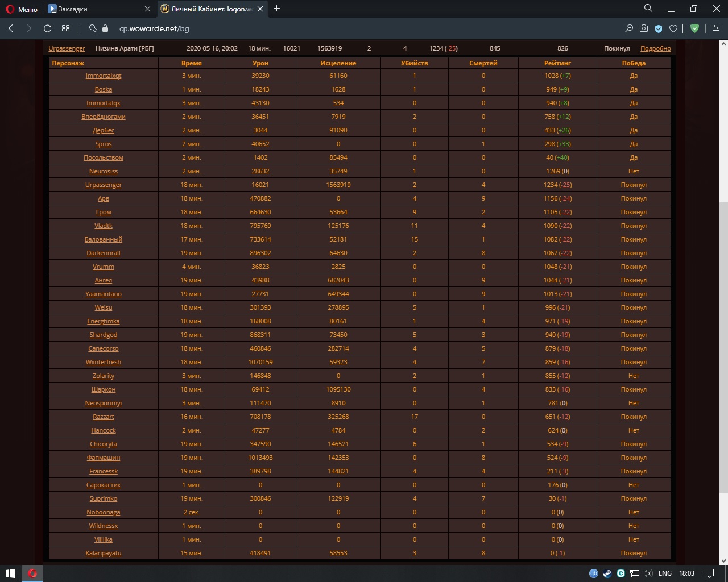Screen dimensions: 728x582
Task: Click the search tabs magnifier icon
Action: click(x=648, y=9)
